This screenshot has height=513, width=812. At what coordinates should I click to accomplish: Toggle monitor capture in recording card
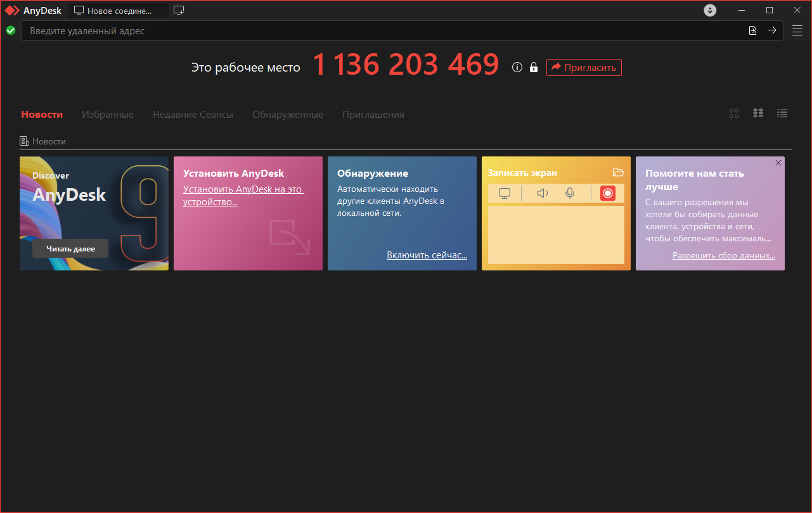(x=505, y=193)
